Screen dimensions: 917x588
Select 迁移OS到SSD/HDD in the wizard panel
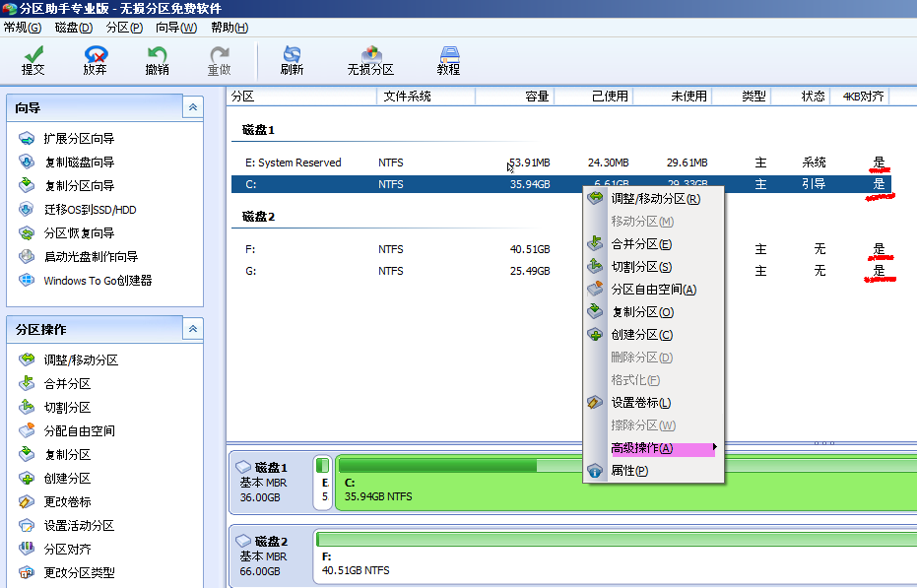(x=91, y=210)
